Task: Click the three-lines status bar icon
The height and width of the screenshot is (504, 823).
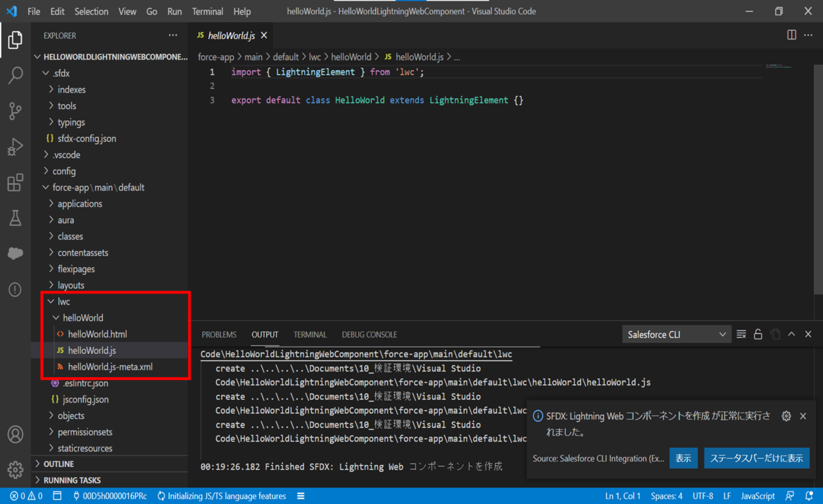Action: [x=301, y=496]
